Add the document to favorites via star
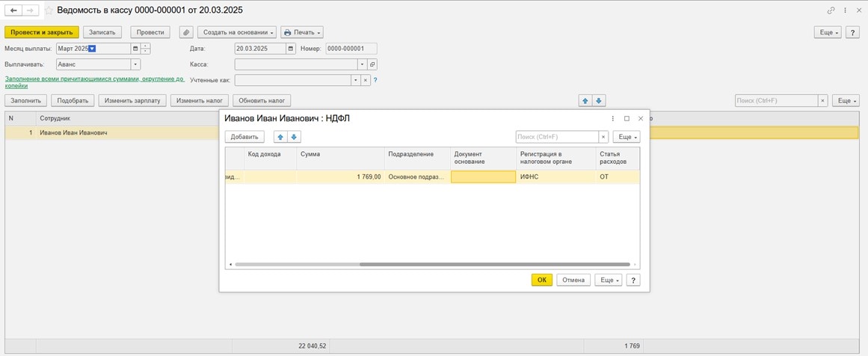 coord(49,10)
